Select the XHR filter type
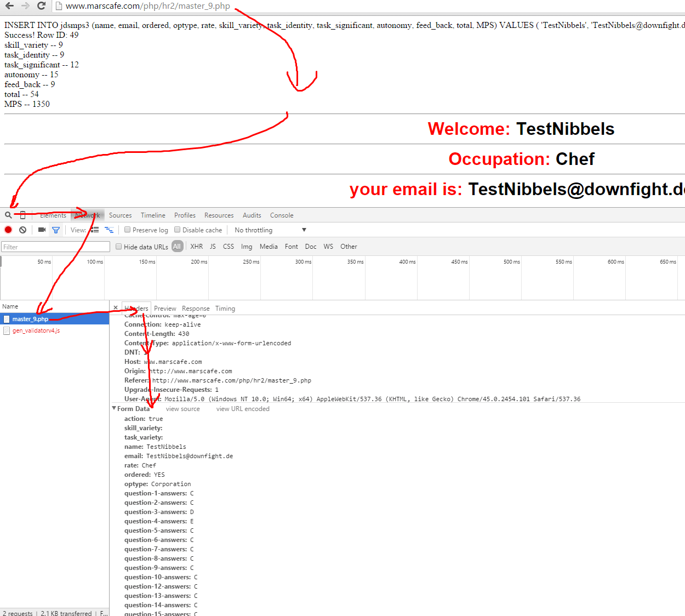The width and height of the screenshot is (685, 616). point(196,246)
